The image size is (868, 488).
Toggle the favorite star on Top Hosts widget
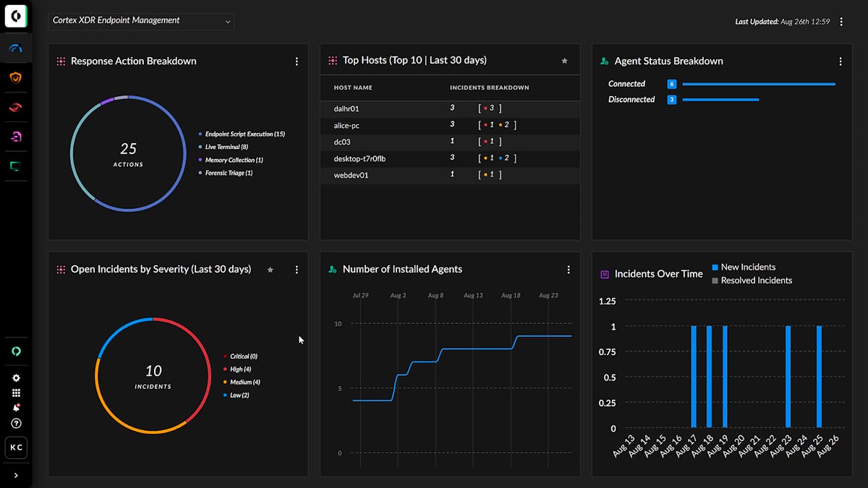(x=565, y=61)
